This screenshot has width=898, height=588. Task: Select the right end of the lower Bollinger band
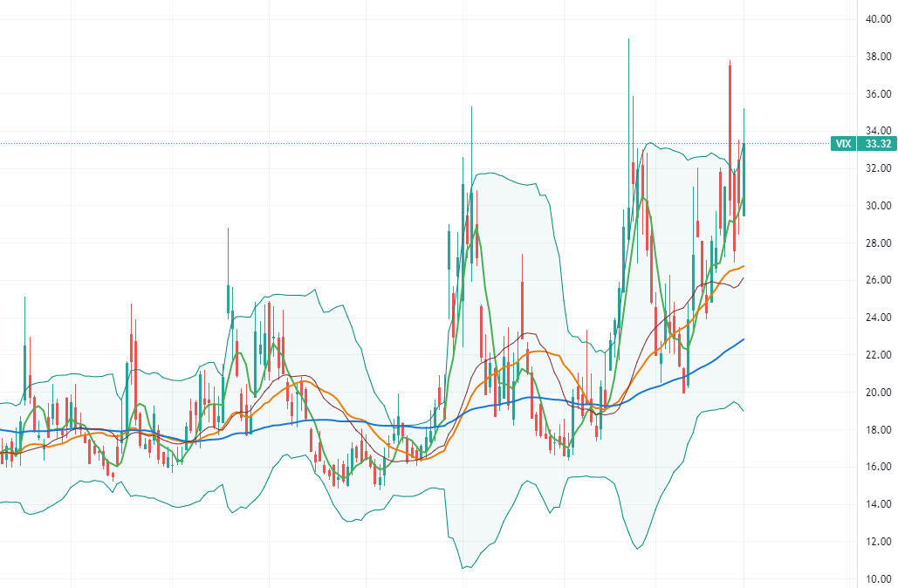(743, 411)
